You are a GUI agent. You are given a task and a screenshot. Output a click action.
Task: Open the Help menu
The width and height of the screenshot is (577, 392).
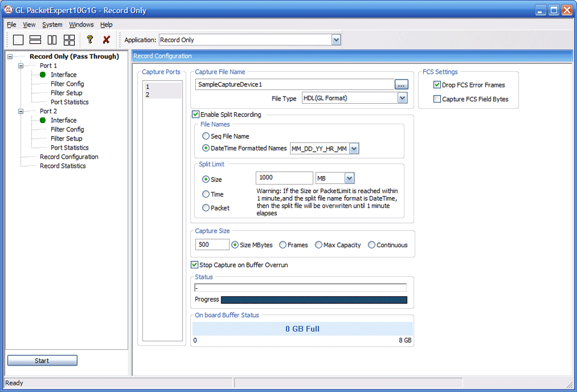tap(106, 25)
